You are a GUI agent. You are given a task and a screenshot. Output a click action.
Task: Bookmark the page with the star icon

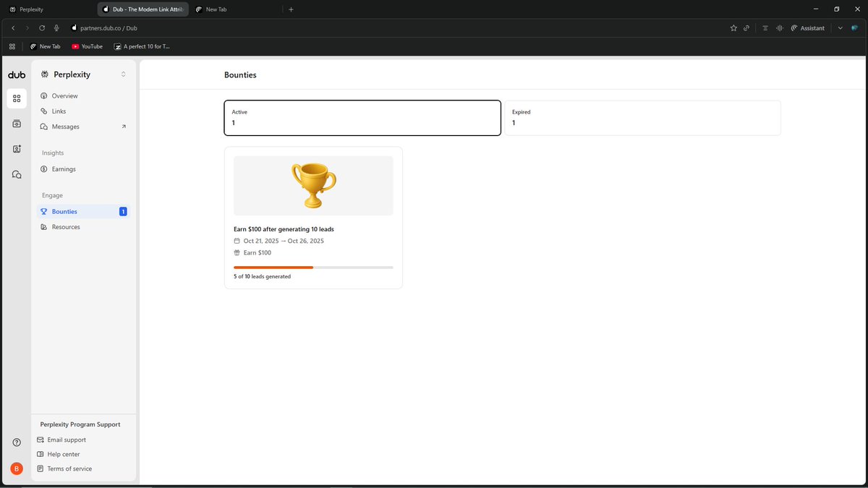coord(733,28)
